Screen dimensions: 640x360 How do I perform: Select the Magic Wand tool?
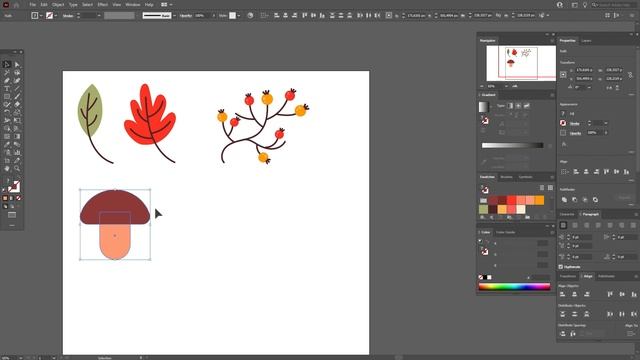click(7, 73)
